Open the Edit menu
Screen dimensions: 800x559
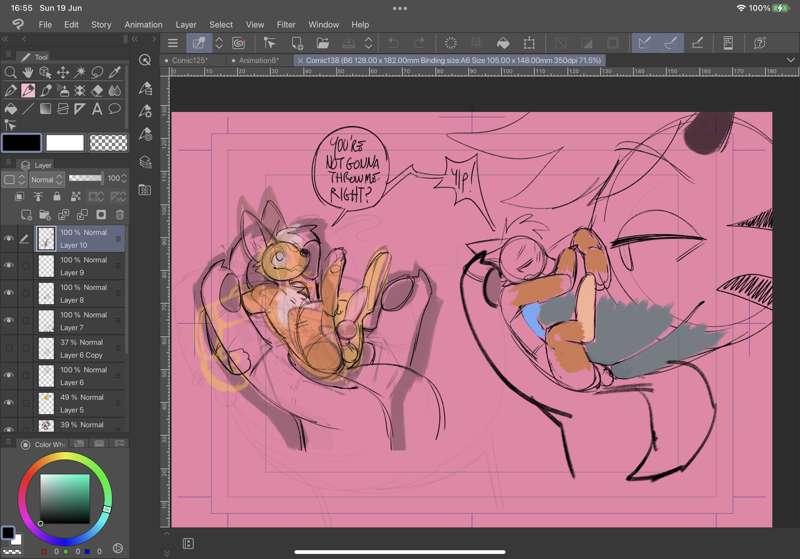(x=71, y=24)
